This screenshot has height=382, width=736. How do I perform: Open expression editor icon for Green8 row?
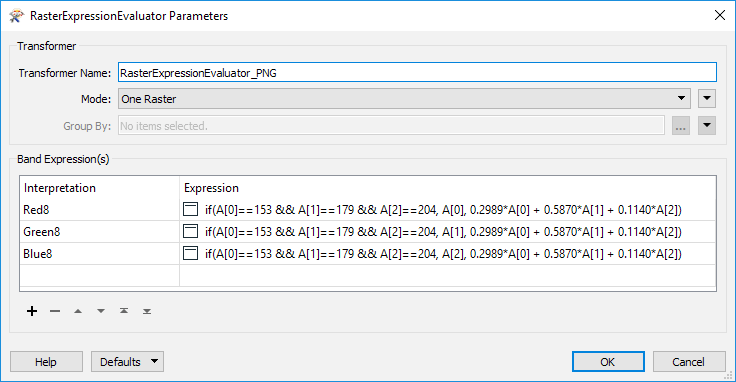pyautogui.click(x=190, y=231)
